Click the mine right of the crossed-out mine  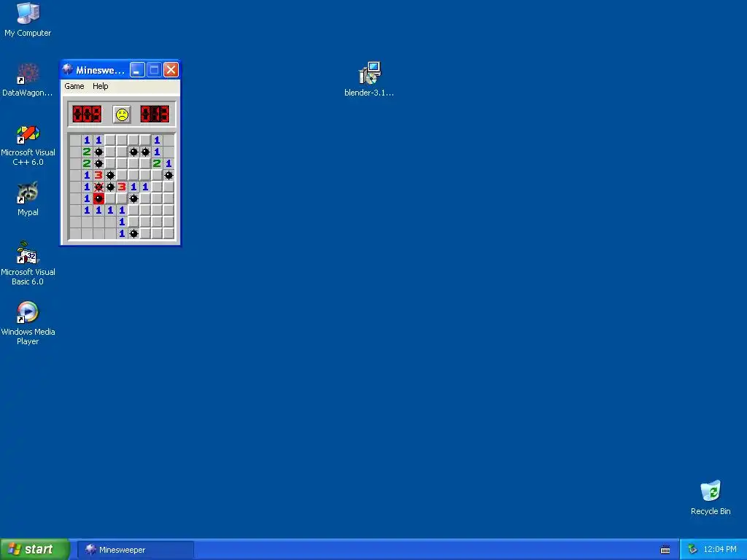point(111,187)
